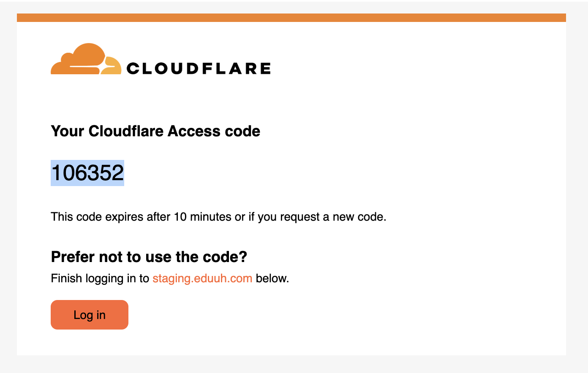This screenshot has height=373, width=588.
Task: Open the staging.eduuh.com link
Action: pos(202,278)
